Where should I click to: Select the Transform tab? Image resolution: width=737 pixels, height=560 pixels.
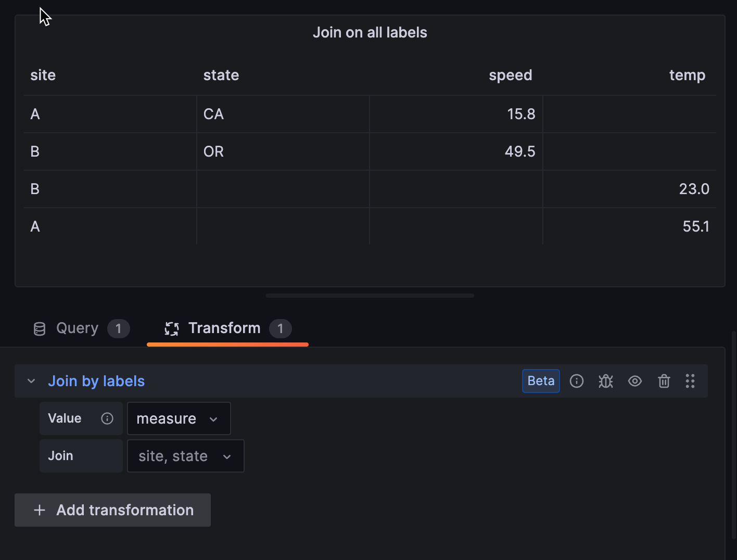pyautogui.click(x=224, y=328)
